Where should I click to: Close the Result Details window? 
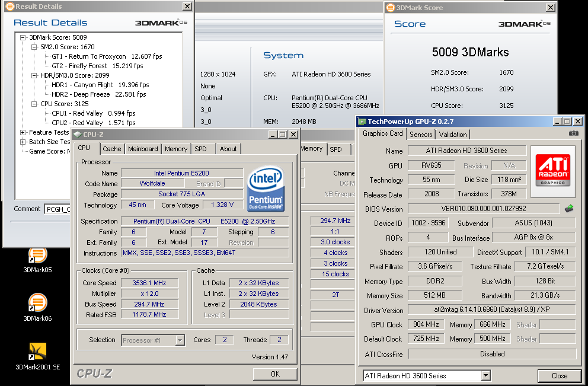(x=187, y=7)
